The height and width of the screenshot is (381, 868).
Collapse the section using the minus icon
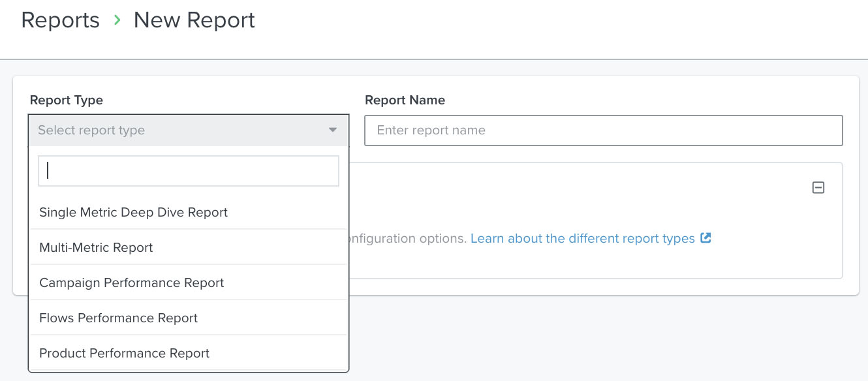click(x=818, y=187)
